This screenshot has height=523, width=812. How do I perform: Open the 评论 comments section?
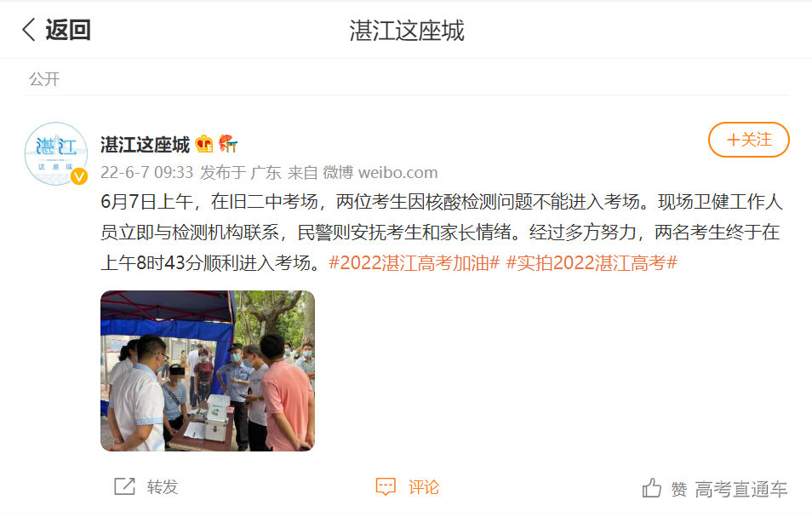coord(423,487)
